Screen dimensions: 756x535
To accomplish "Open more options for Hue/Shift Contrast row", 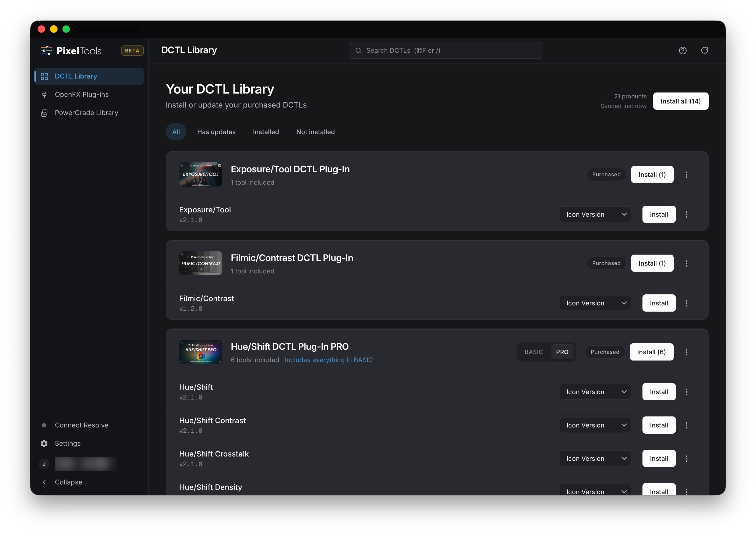I will tap(686, 425).
